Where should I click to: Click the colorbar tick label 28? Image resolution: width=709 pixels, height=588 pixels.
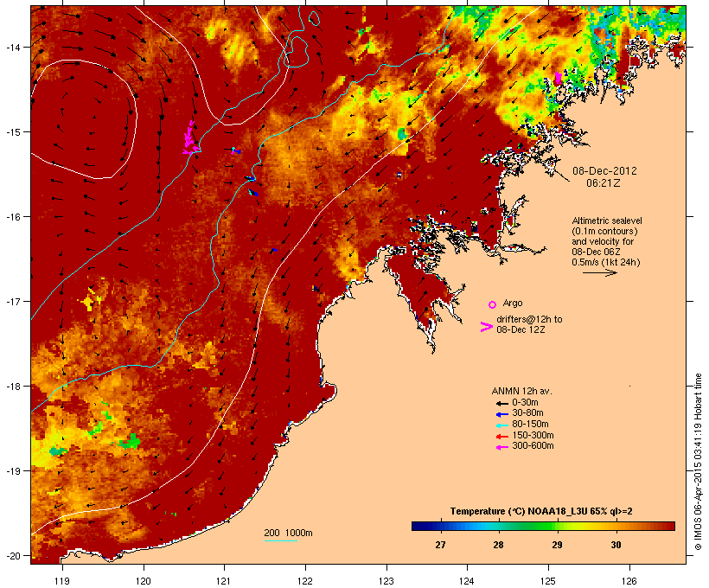pos(498,545)
